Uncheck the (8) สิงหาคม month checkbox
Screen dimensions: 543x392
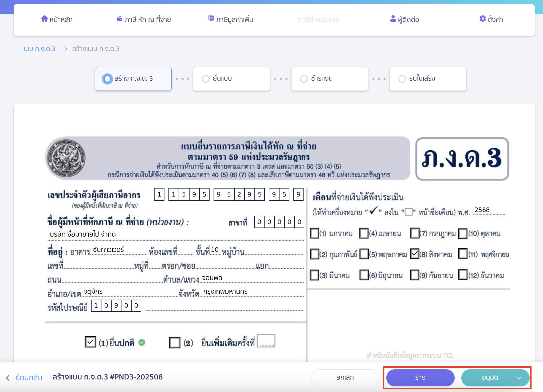(x=415, y=254)
